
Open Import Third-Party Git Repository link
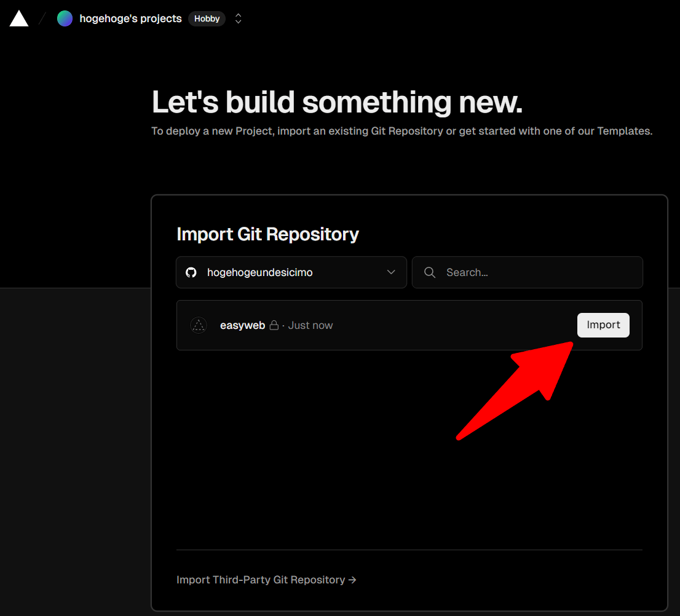tap(266, 580)
